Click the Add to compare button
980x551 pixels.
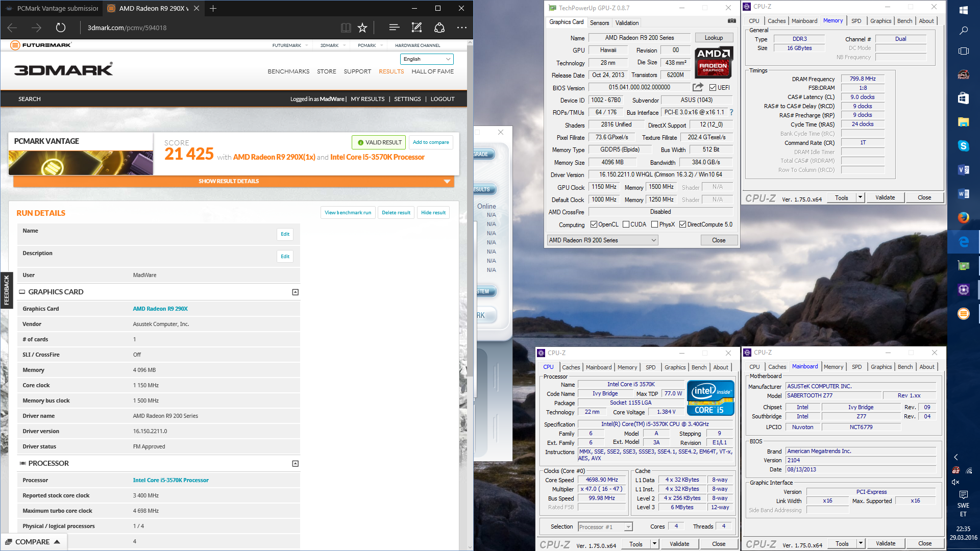coord(431,142)
